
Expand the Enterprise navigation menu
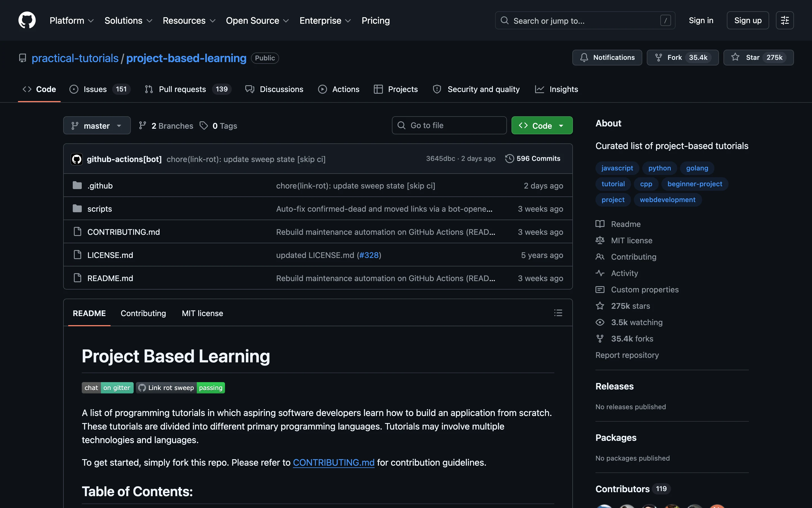(325, 21)
